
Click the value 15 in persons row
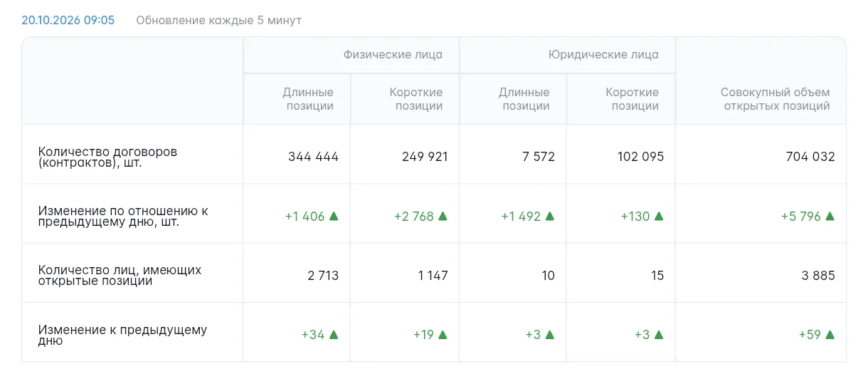click(657, 275)
